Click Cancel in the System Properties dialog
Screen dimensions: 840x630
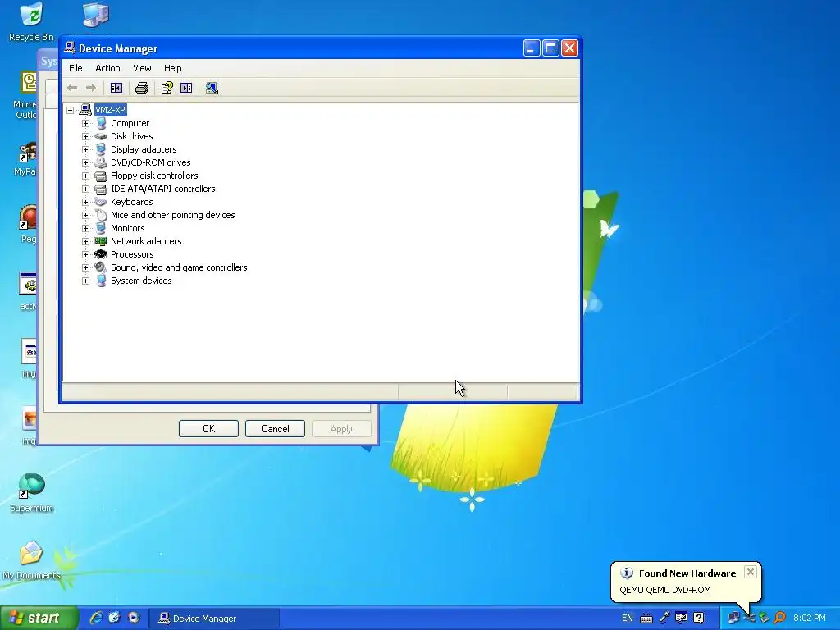pyautogui.click(x=275, y=428)
